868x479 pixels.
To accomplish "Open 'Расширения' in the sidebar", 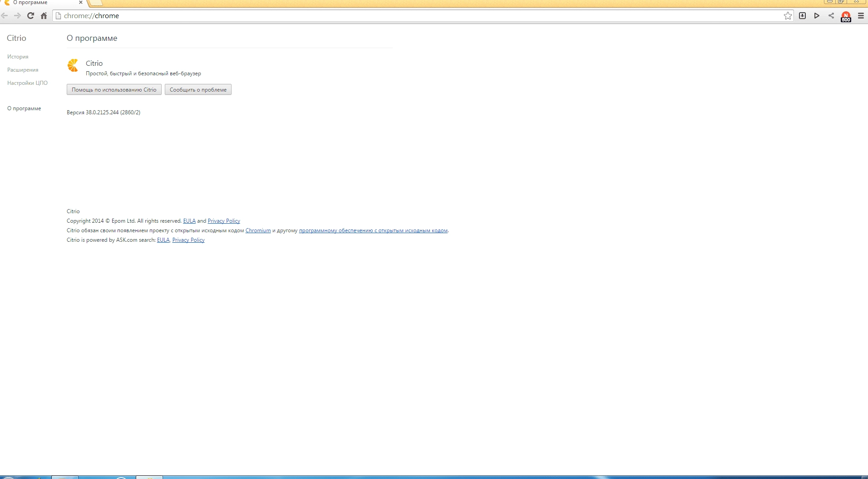I will click(x=23, y=70).
